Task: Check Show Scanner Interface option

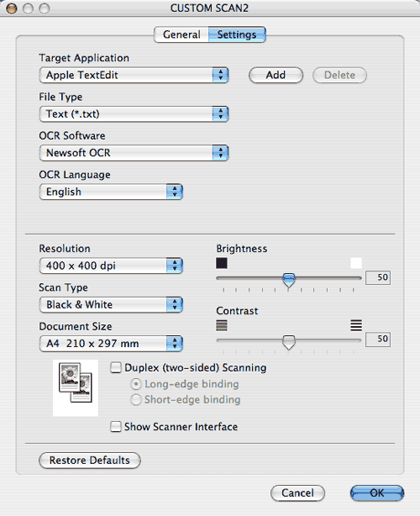Action: coord(115,426)
